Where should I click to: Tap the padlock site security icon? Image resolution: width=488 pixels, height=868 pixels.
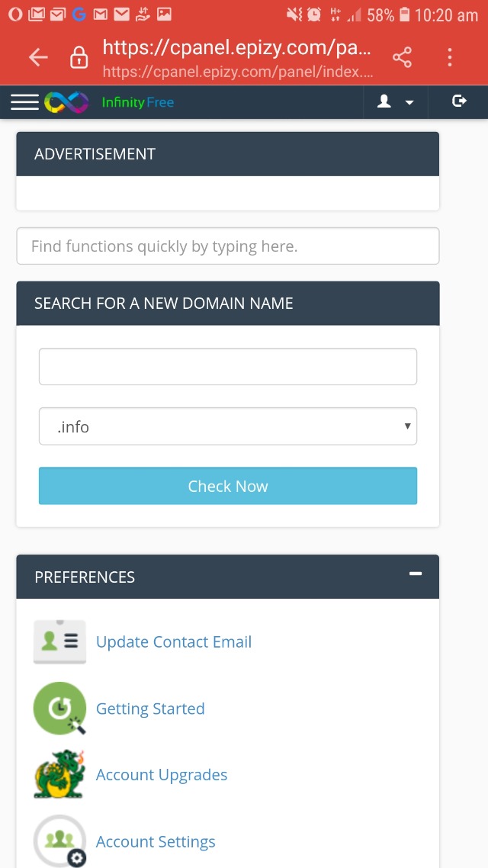pos(79,57)
